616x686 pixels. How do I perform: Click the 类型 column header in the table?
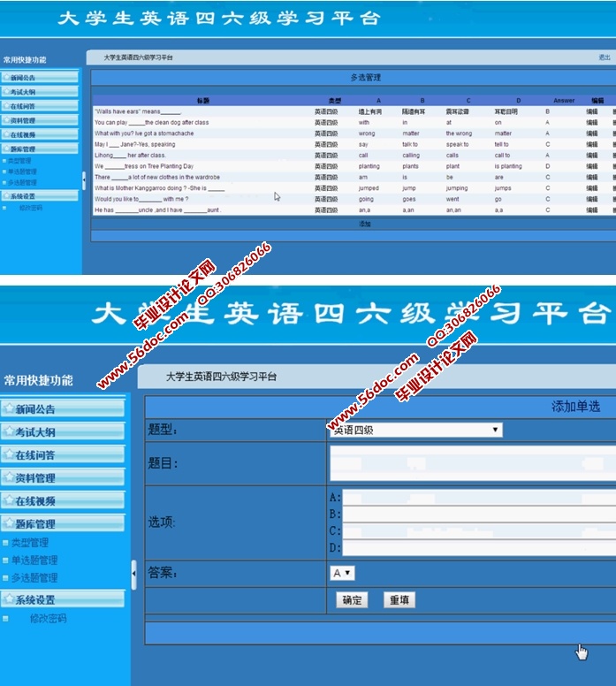[x=335, y=101]
